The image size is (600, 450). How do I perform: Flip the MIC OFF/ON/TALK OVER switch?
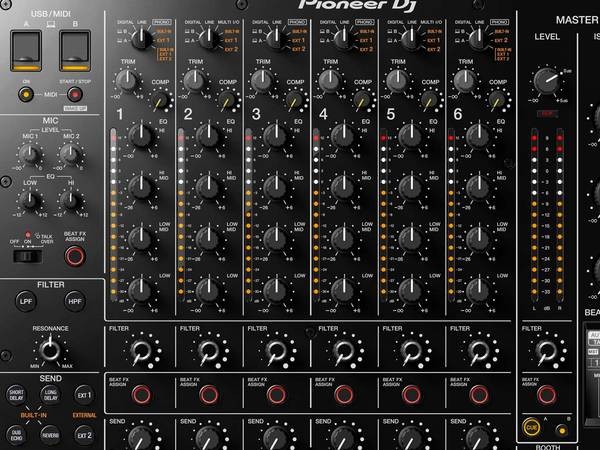[27, 256]
